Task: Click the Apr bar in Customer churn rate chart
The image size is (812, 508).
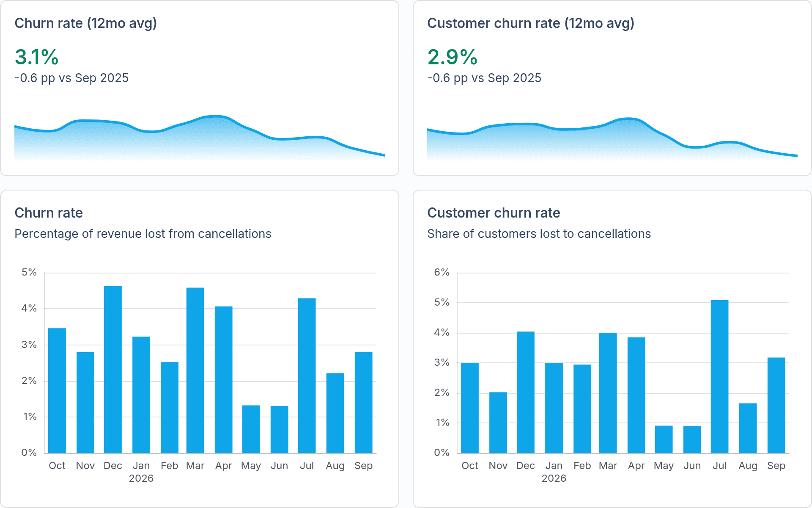Action: pyautogui.click(x=636, y=395)
